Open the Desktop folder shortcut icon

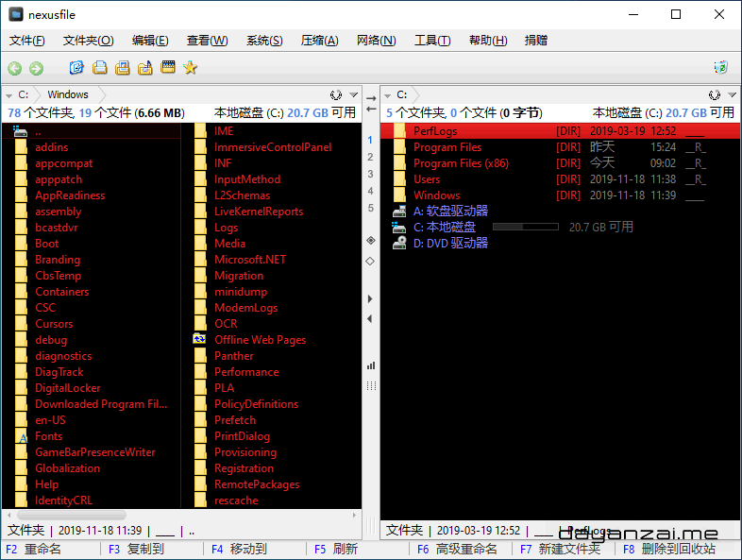76,68
